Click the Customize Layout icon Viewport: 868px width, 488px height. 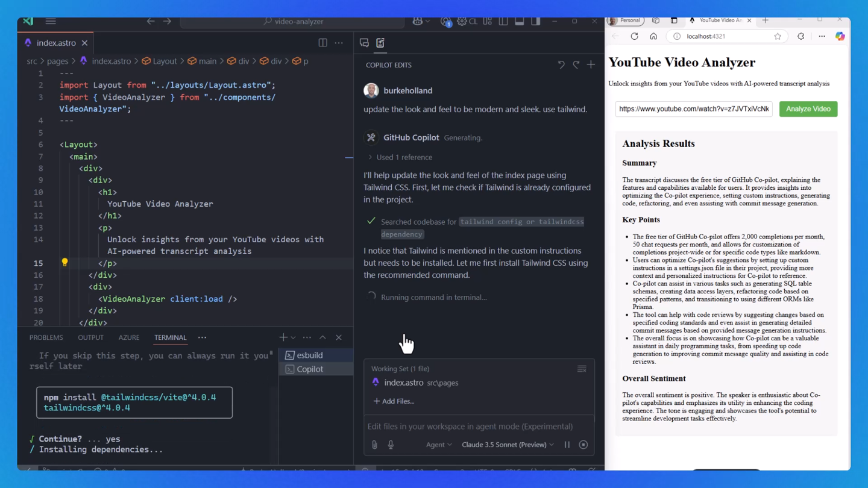pyautogui.click(x=488, y=21)
